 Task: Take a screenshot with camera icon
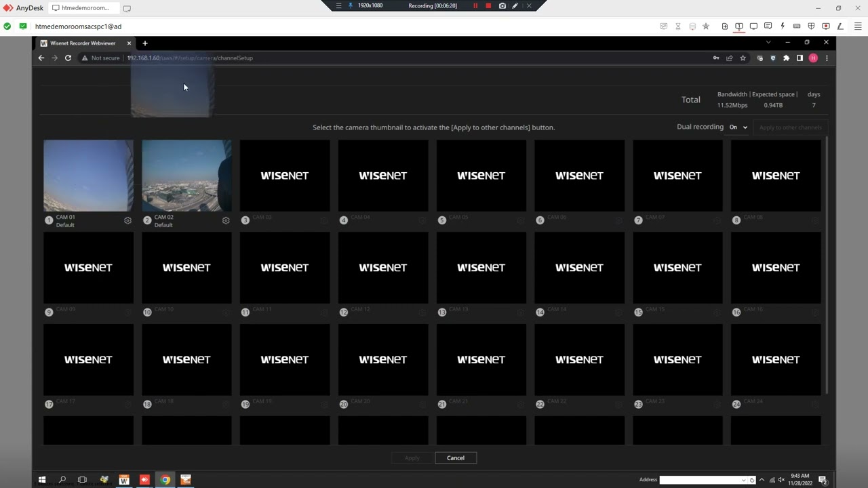pyautogui.click(x=502, y=5)
